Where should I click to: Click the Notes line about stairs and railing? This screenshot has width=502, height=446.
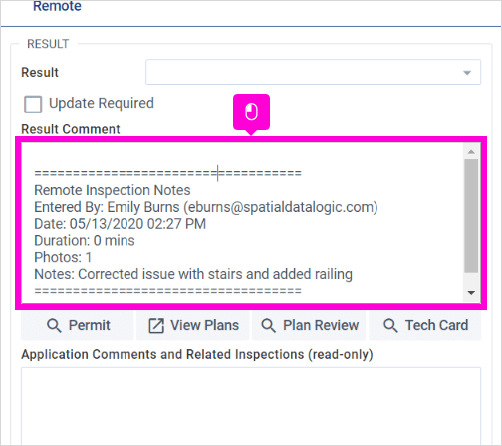click(x=193, y=274)
